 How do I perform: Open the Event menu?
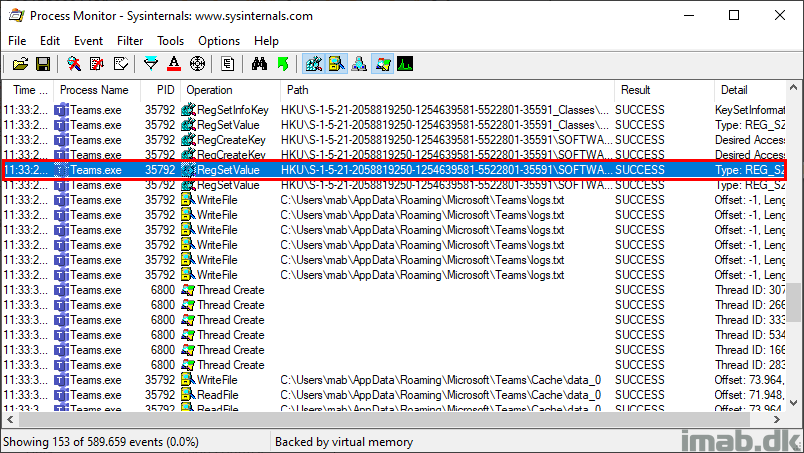tap(88, 41)
